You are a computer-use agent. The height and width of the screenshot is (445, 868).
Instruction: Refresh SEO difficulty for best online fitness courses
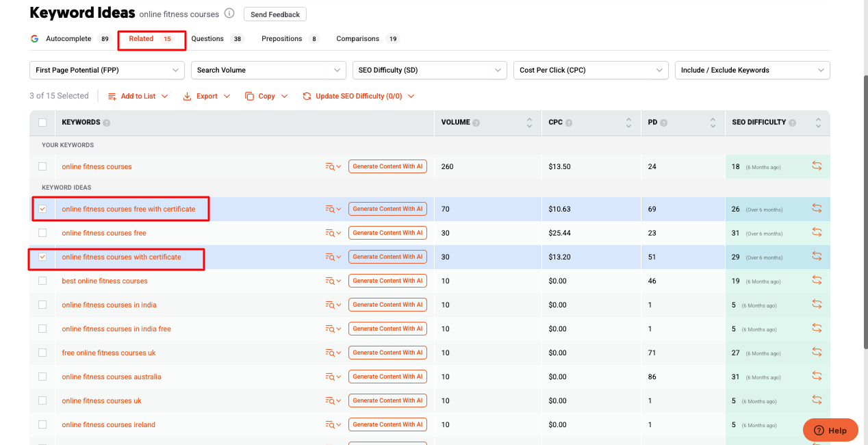click(817, 281)
